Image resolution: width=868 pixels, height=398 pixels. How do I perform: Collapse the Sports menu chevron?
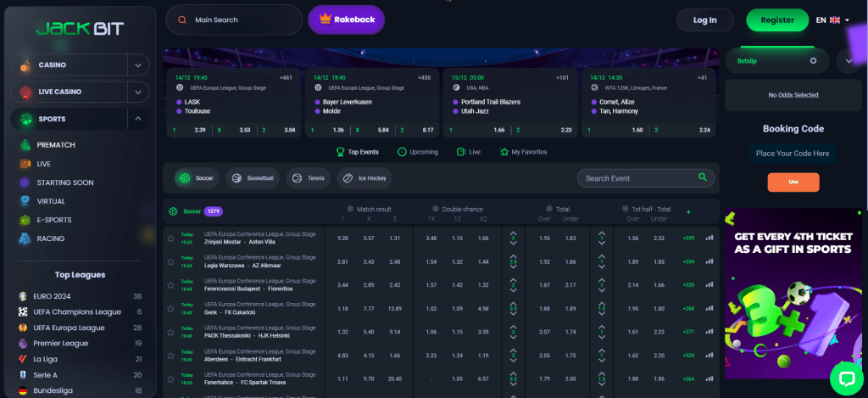[138, 119]
